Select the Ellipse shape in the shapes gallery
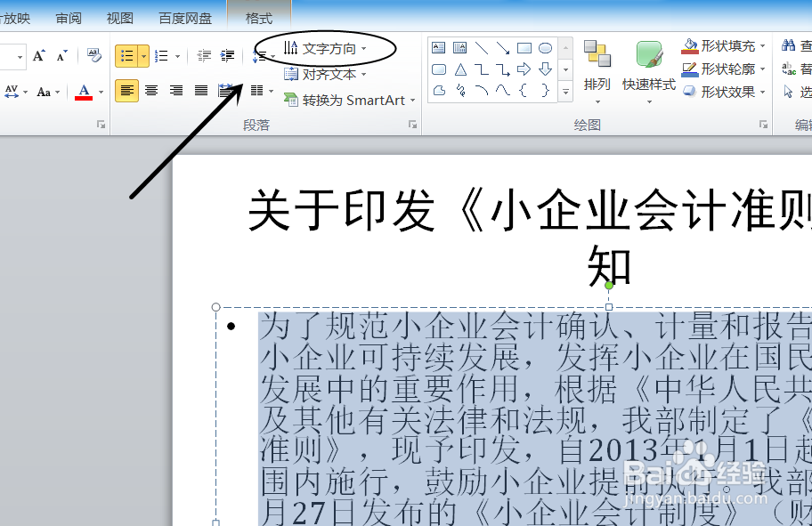Screen dimensions: 812x526 tap(544, 48)
